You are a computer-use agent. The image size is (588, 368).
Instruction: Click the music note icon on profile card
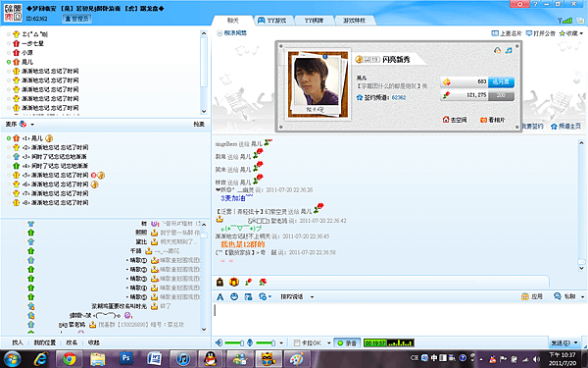[x=509, y=50]
